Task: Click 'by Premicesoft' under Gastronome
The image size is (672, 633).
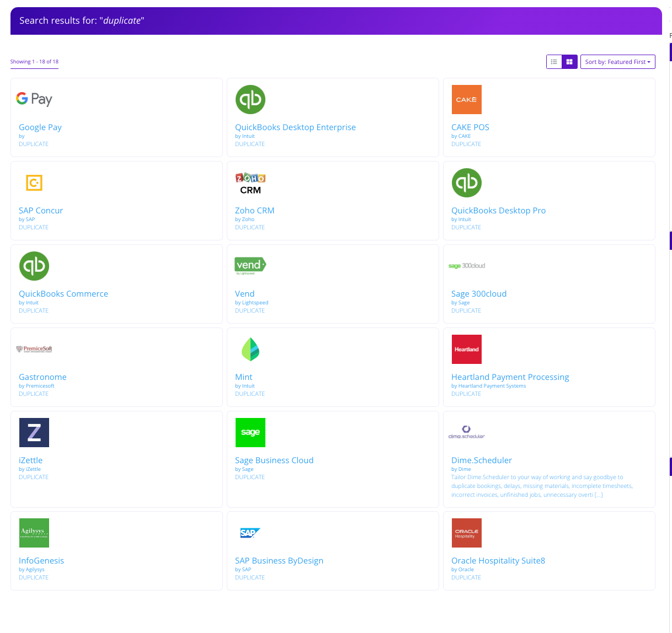Action: 36,386
